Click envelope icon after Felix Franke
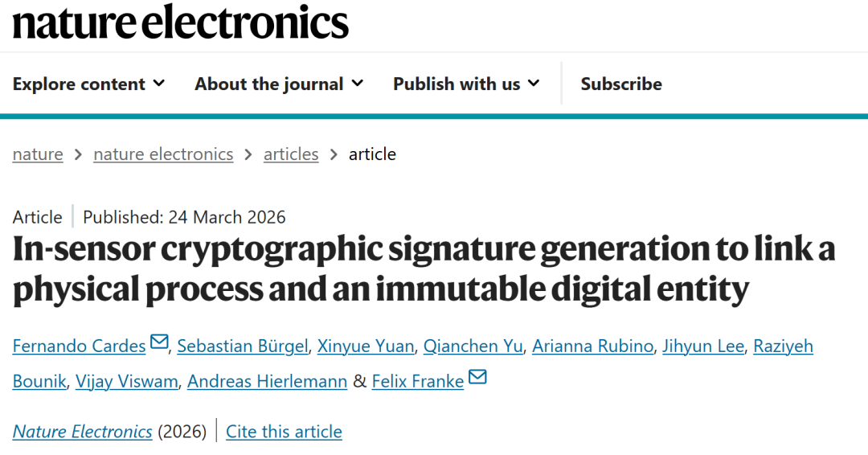This screenshot has height=455, width=868. click(x=477, y=377)
